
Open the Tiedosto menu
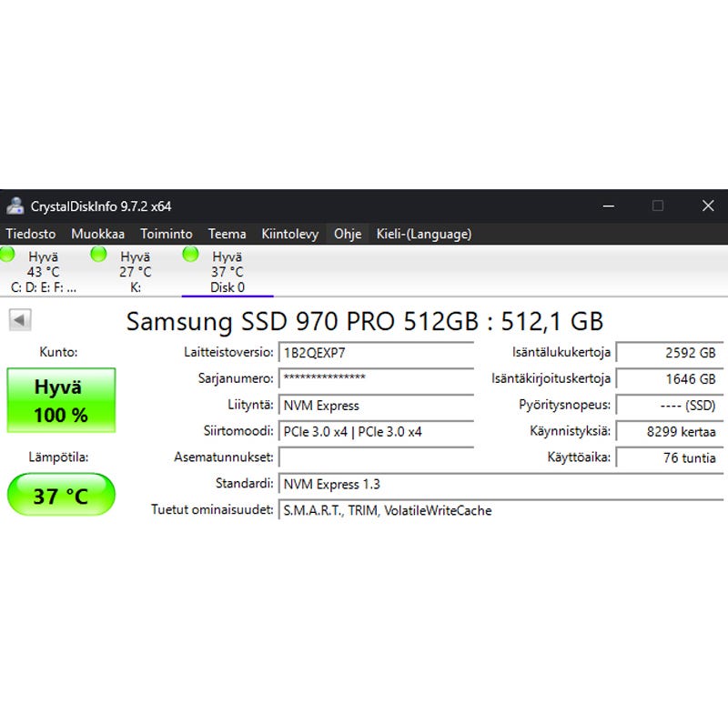click(31, 234)
